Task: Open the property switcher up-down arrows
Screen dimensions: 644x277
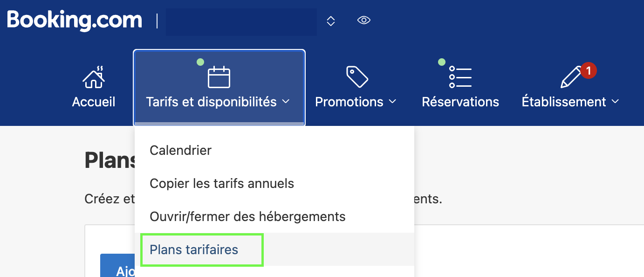Action: (331, 21)
